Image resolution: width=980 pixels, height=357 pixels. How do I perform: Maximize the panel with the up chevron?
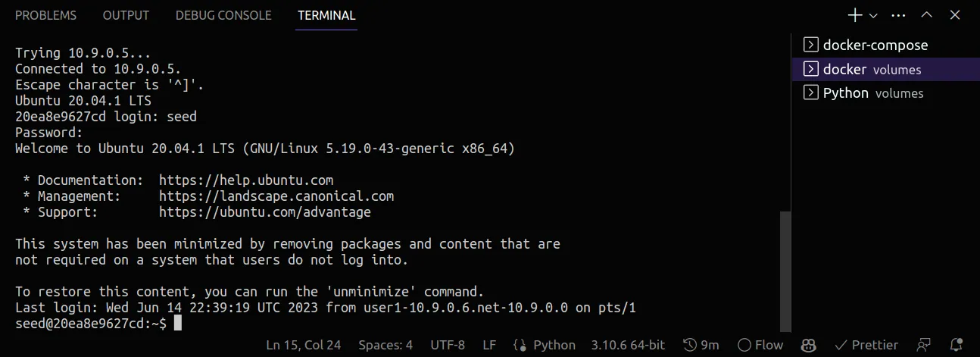coord(926,15)
